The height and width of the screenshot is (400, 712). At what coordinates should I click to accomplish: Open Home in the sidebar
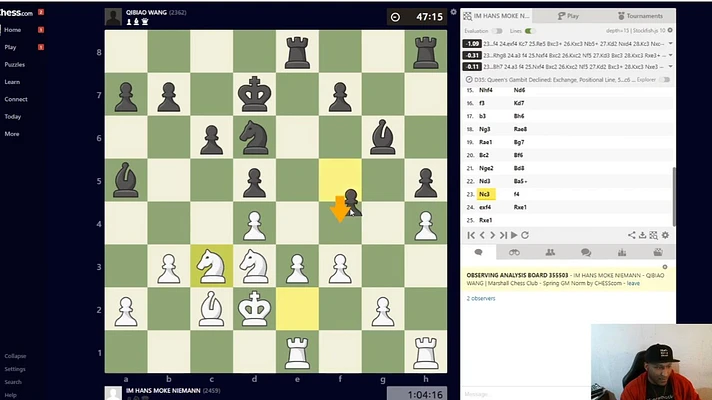(x=13, y=30)
